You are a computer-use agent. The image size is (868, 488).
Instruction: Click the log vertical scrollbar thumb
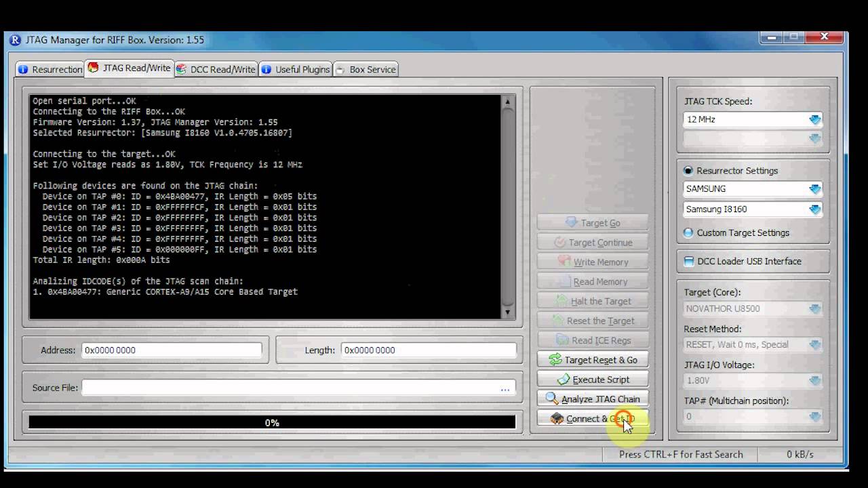[507, 207]
